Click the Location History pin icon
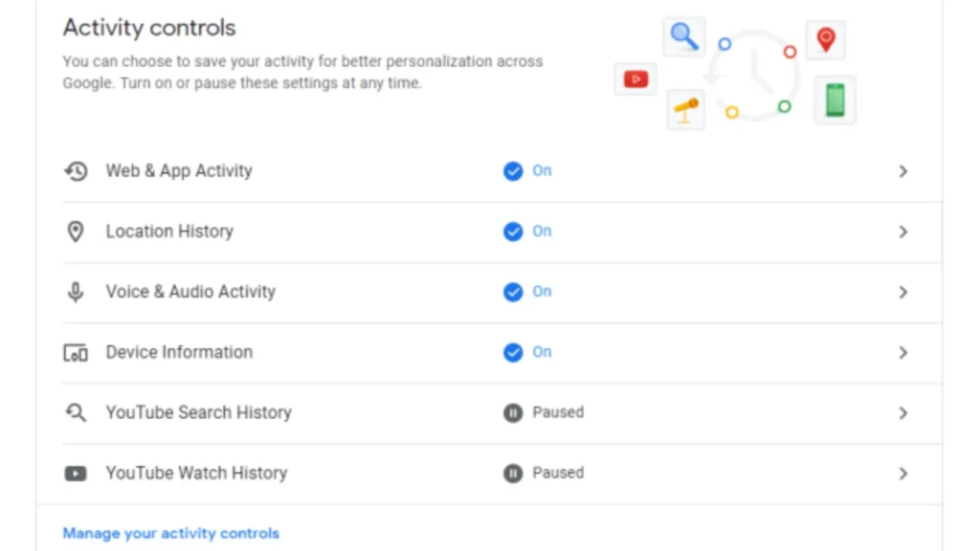The height and width of the screenshot is (551, 980). pyautogui.click(x=76, y=231)
